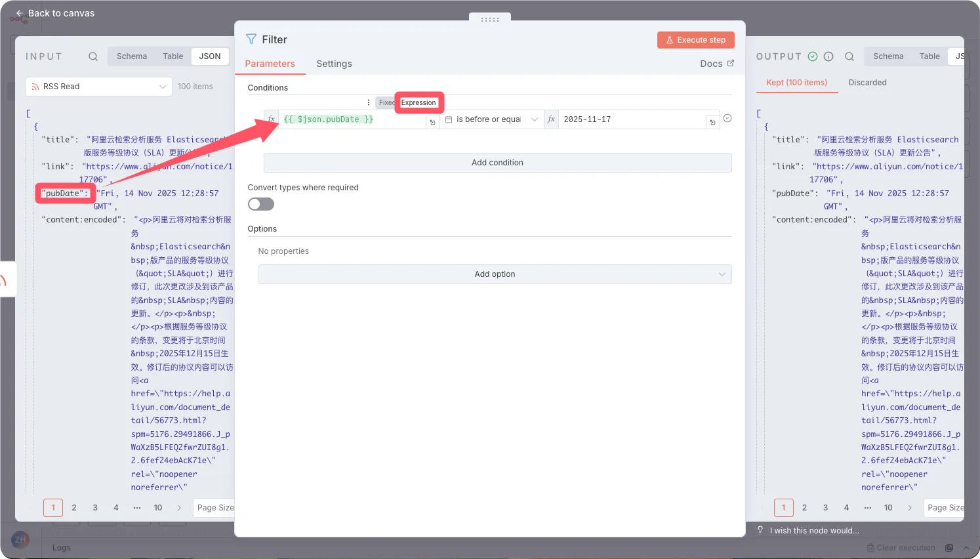The image size is (980, 559).
Task: Click Back to canvas arrow
Action: tap(20, 13)
